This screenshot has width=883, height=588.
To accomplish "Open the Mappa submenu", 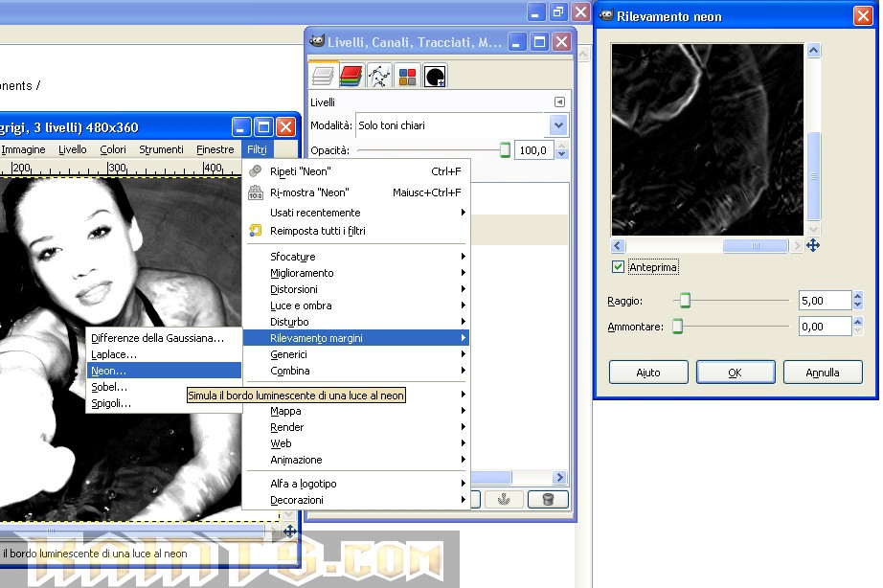I will coord(356,411).
